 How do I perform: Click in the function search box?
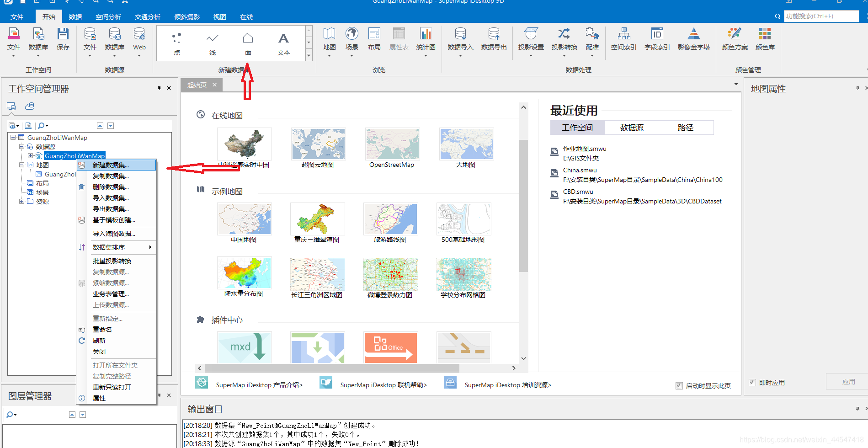click(x=821, y=16)
